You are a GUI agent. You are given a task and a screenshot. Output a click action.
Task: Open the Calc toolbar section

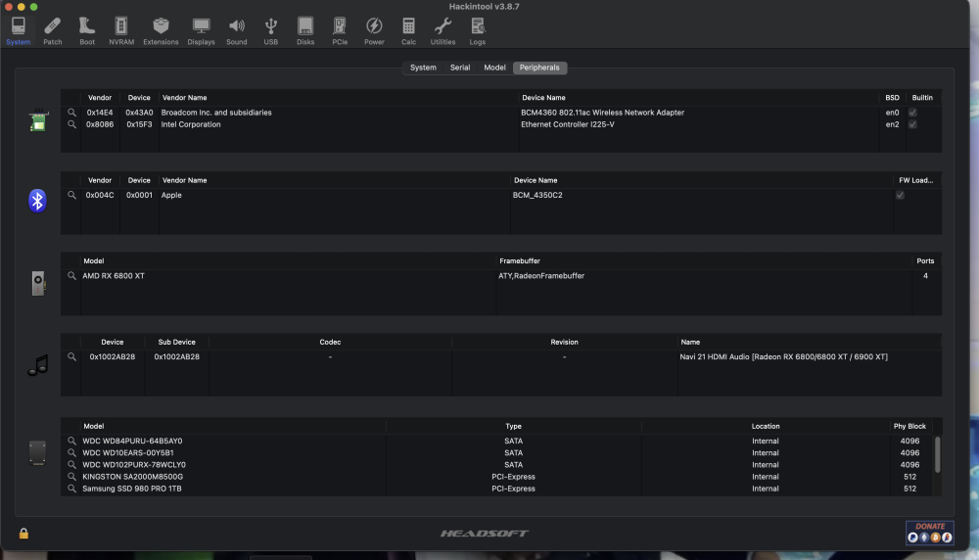(408, 31)
